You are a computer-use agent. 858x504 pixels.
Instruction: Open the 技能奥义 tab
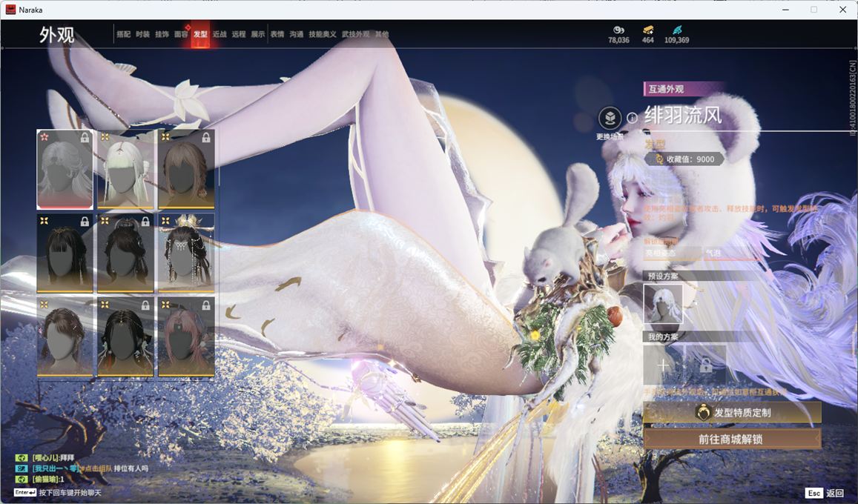[x=323, y=34]
